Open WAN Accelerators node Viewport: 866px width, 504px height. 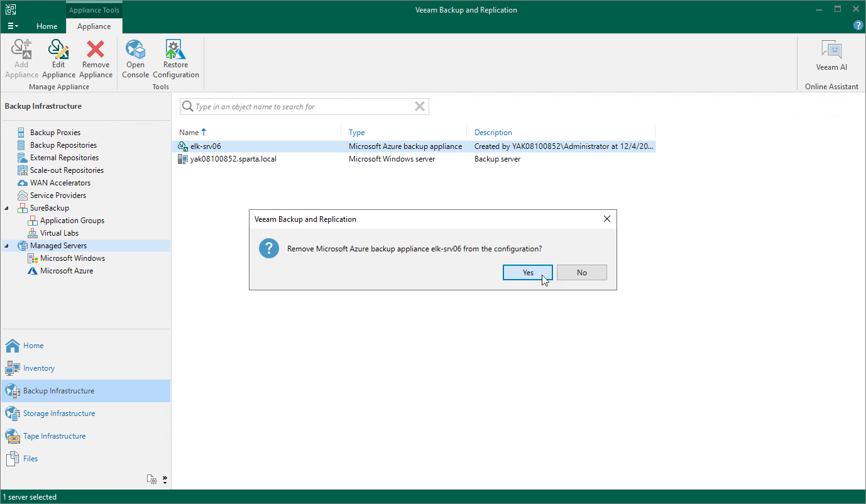click(60, 183)
